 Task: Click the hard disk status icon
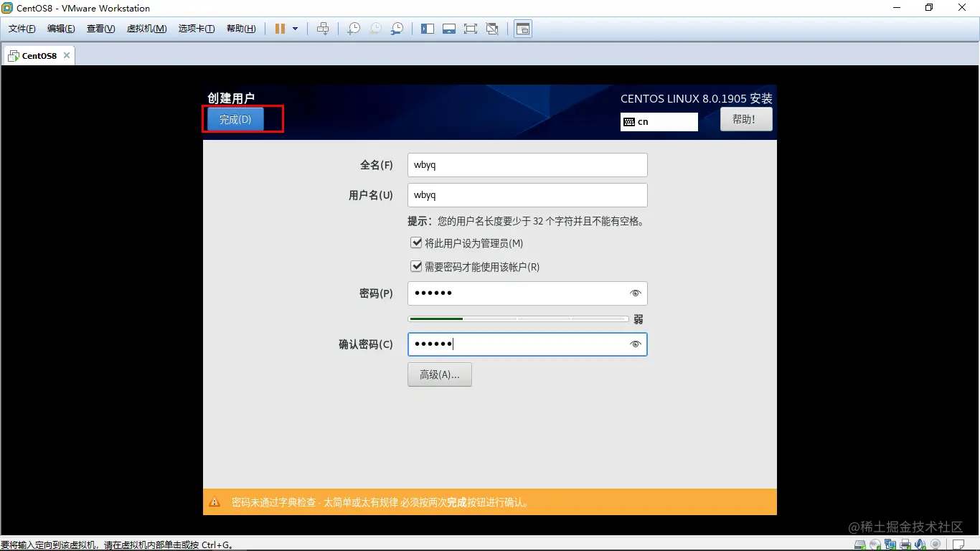[x=859, y=545]
